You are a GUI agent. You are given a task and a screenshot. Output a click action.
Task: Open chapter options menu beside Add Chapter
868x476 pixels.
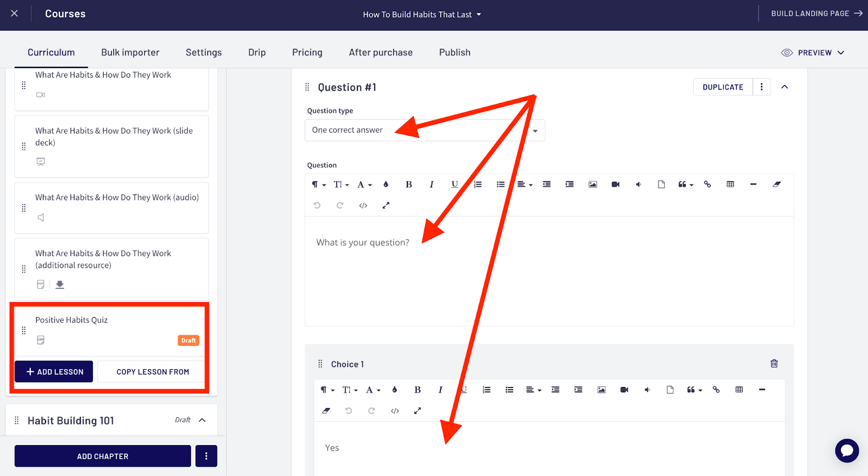coord(206,456)
